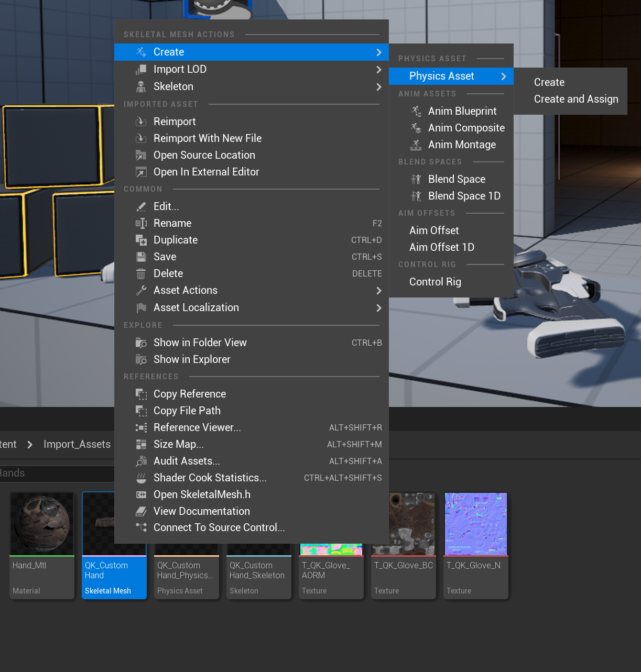The image size is (641, 672).
Task: Click Import_Assets in breadcrumb path
Action: pos(77,444)
